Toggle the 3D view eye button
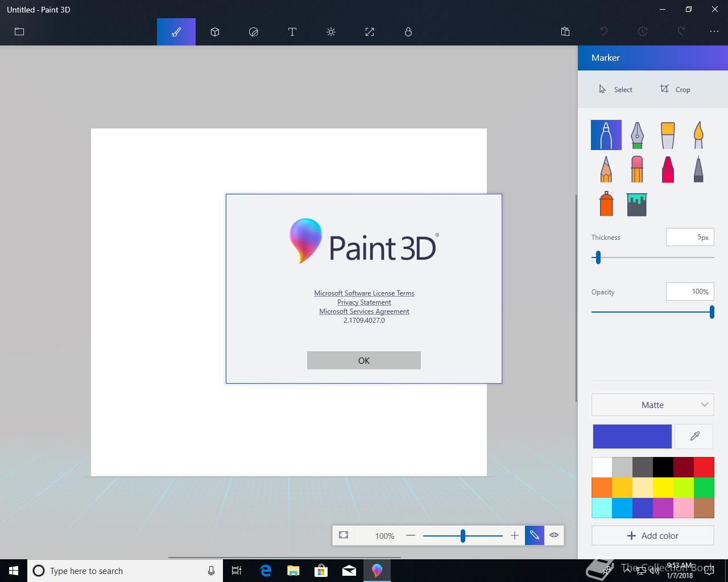 [554, 535]
